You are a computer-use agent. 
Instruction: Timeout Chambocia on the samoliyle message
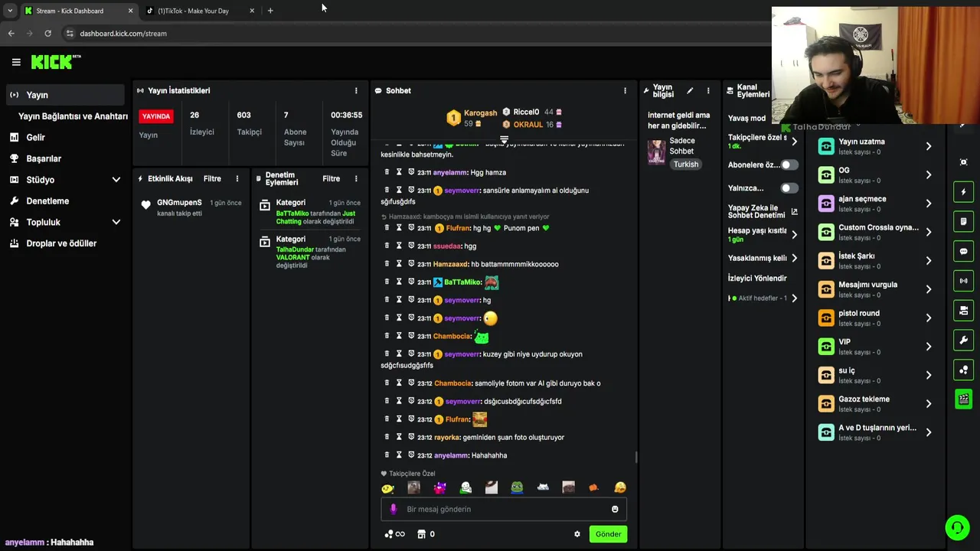pos(399,383)
